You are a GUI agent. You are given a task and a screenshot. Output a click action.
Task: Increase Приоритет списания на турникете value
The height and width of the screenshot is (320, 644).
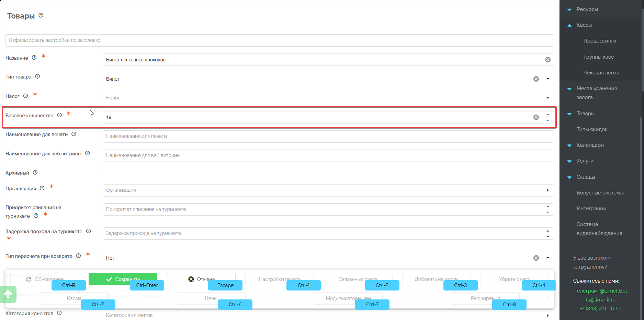point(547,207)
